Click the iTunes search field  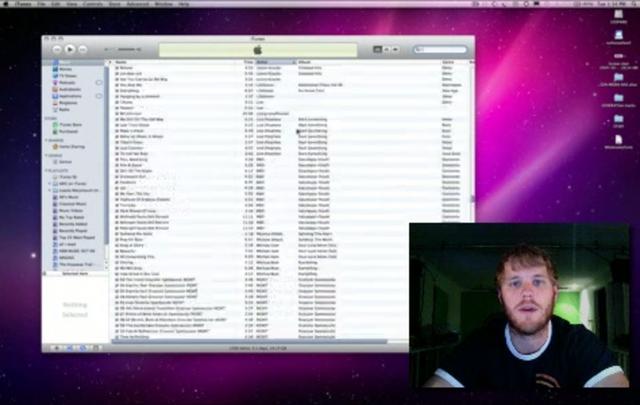pyautogui.click(x=440, y=49)
